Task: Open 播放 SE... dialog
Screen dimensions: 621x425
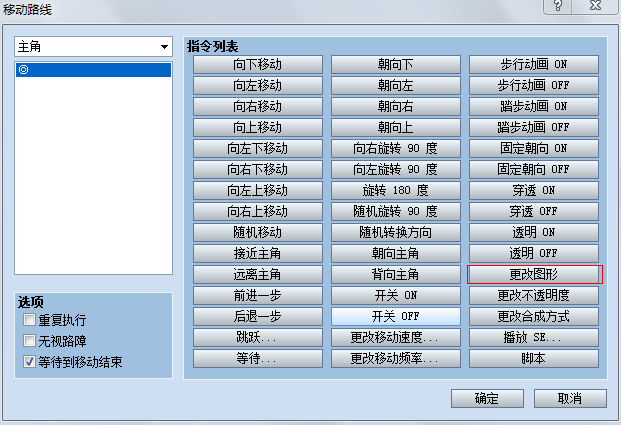Action: pos(534,337)
